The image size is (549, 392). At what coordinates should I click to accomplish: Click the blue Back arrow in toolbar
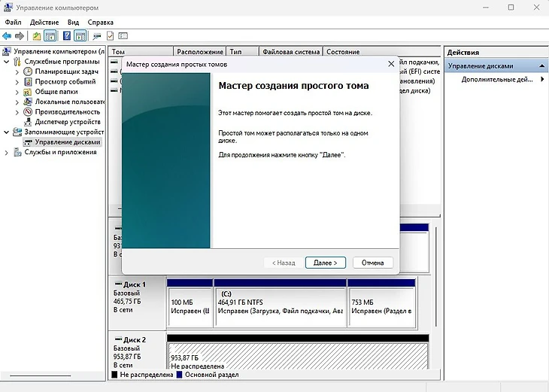click(7, 35)
